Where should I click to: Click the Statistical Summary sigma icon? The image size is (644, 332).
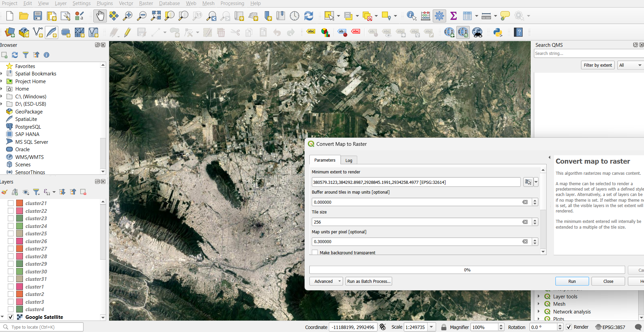point(454,16)
